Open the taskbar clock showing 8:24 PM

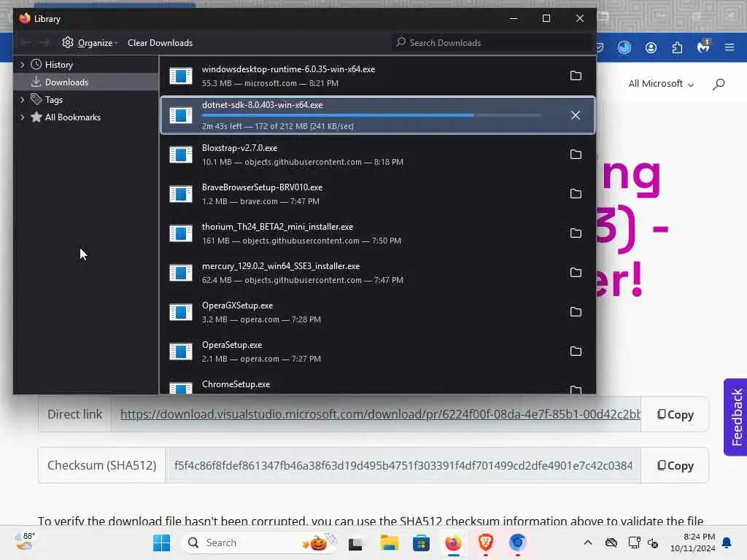(693, 542)
